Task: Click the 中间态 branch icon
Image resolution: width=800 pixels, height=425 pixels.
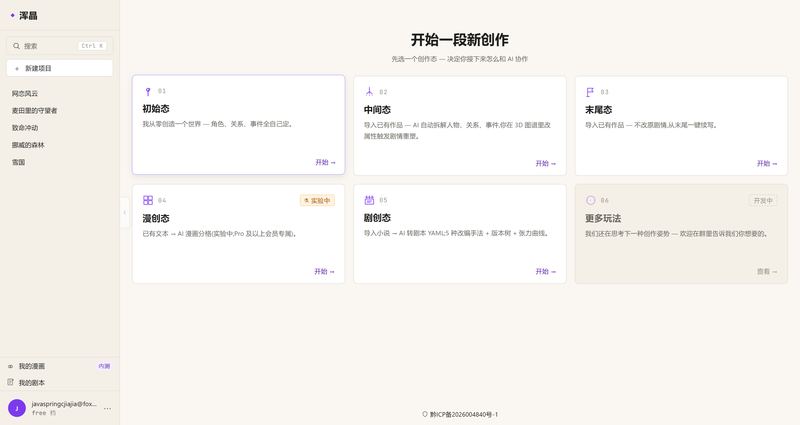Action: tap(369, 92)
